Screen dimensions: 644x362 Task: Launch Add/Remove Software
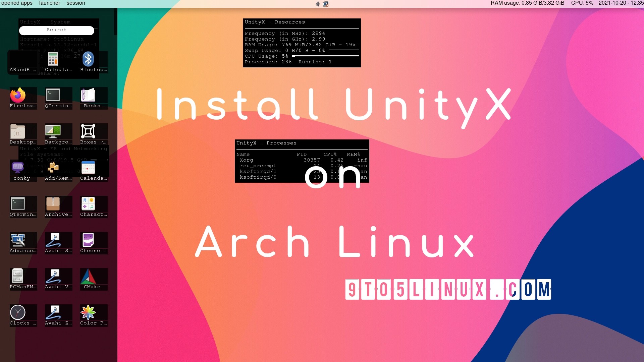coord(53,168)
